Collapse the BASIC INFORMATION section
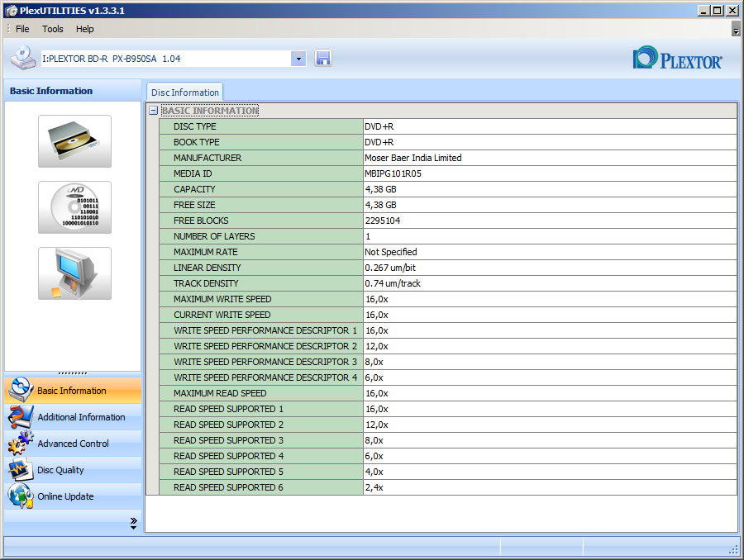 pos(153,111)
